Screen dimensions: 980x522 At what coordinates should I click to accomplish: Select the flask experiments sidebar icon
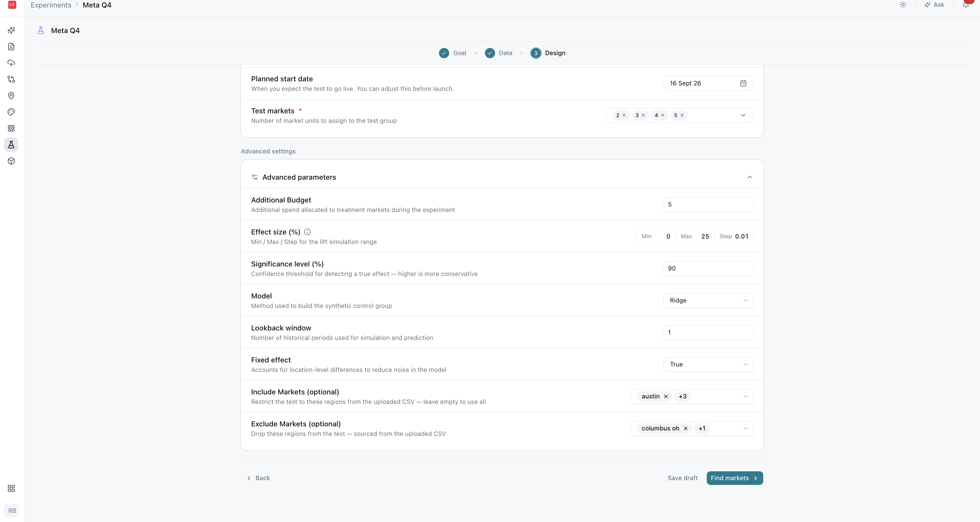click(12, 145)
